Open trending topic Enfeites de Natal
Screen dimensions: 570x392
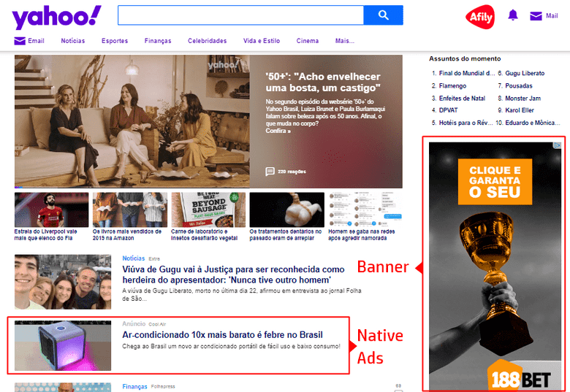click(462, 99)
